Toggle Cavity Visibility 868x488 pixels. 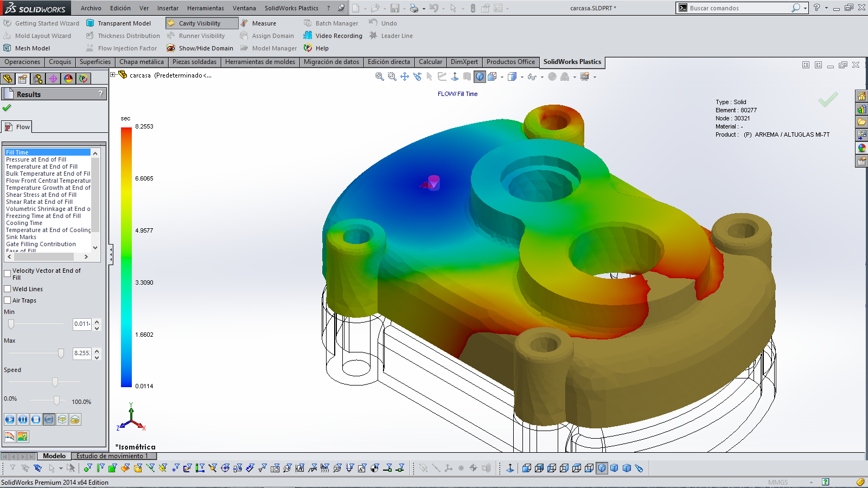pyautogui.click(x=202, y=23)
